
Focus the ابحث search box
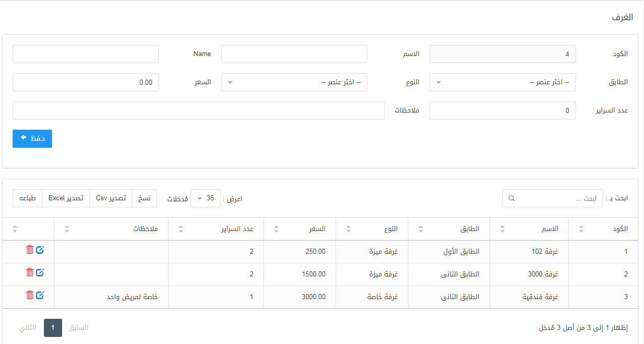552,198
